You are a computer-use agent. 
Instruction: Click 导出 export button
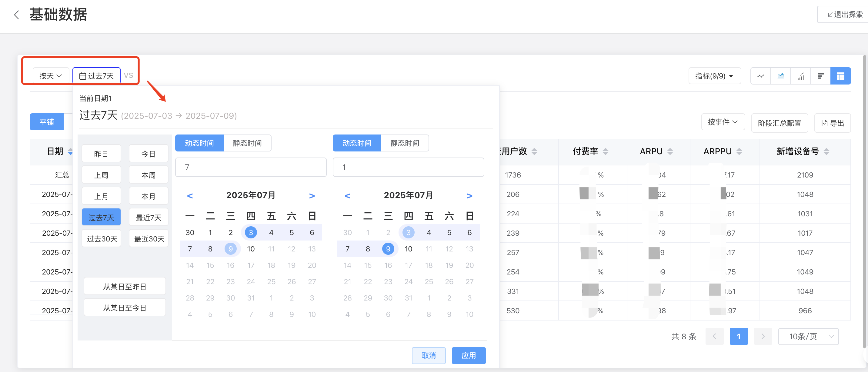(x=833, y=123)
